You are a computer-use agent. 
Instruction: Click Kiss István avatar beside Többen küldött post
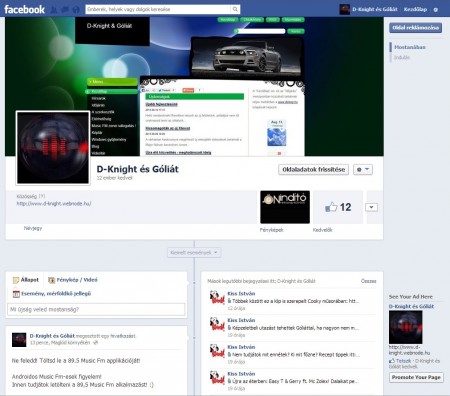[217, 297]
